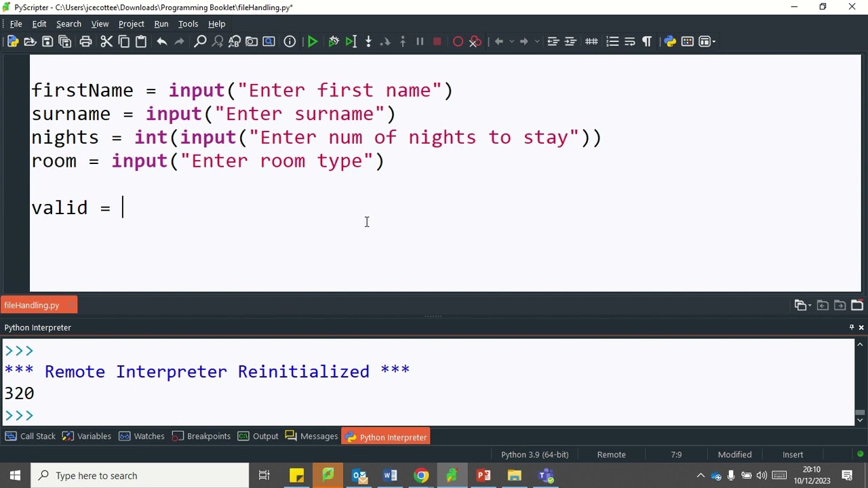Screen dimensions: 868x488
Task: Start debugging with the bug play icon
Action: [x=334, y=41]
